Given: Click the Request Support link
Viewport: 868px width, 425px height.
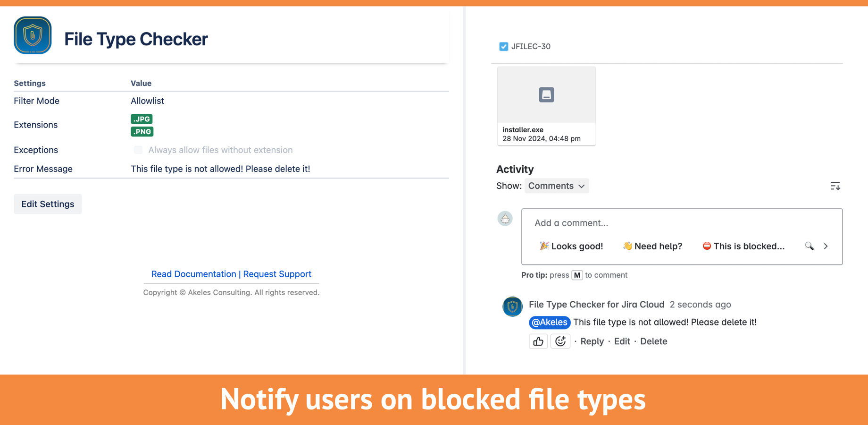Looking at the screenshot, I should click(x=277, y=274).
